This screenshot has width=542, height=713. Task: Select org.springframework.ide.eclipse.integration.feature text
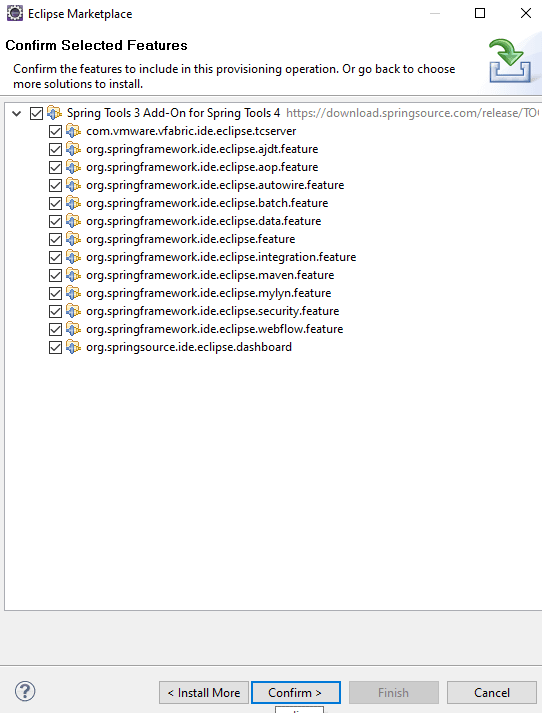click(221, 257)
